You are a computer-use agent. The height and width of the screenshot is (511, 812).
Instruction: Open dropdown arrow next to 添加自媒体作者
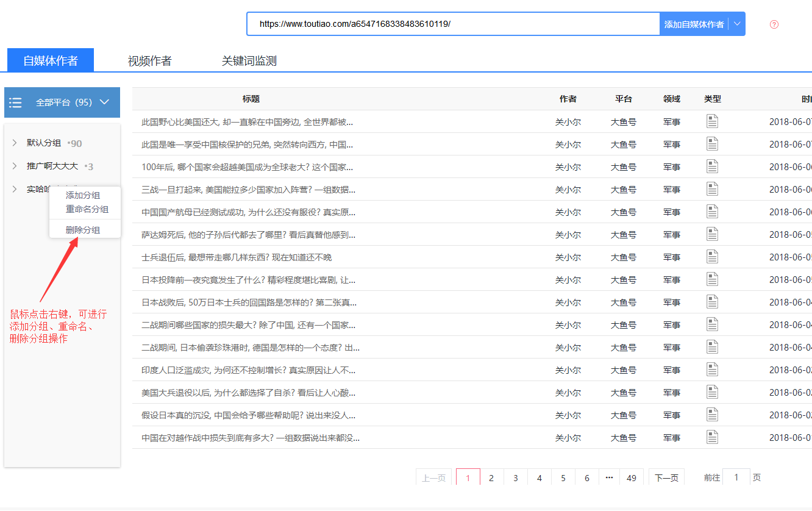(737, 24)
